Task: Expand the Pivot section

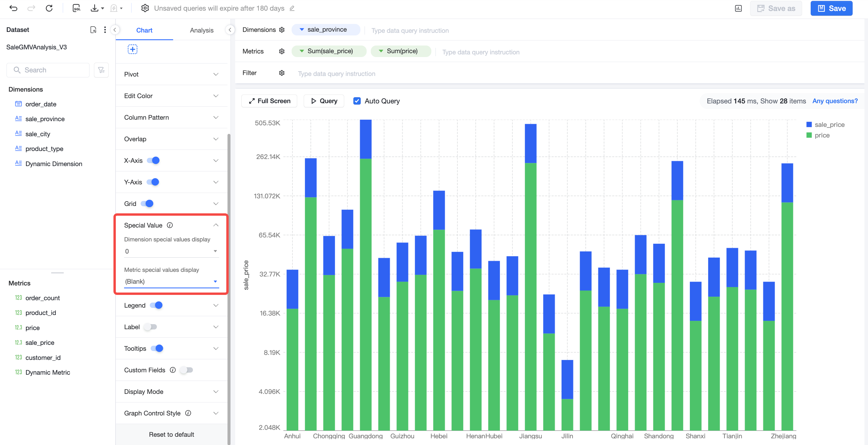Action: click(171, 74)
